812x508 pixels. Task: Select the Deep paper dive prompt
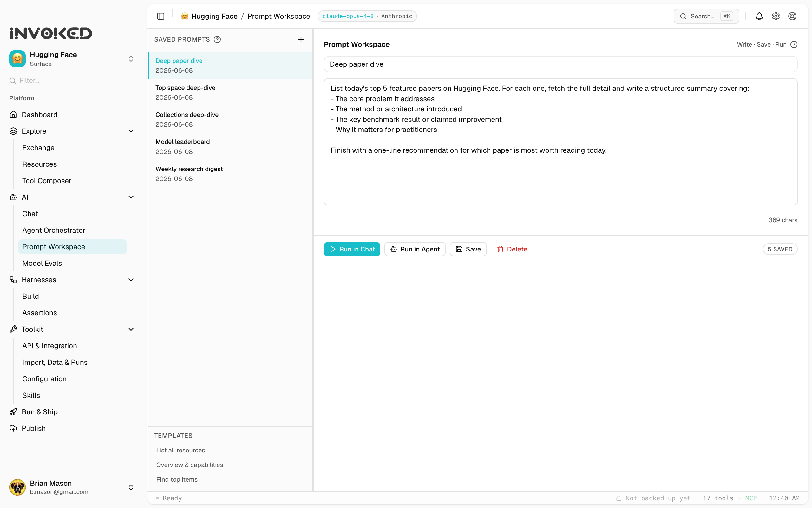click(231, 65)
